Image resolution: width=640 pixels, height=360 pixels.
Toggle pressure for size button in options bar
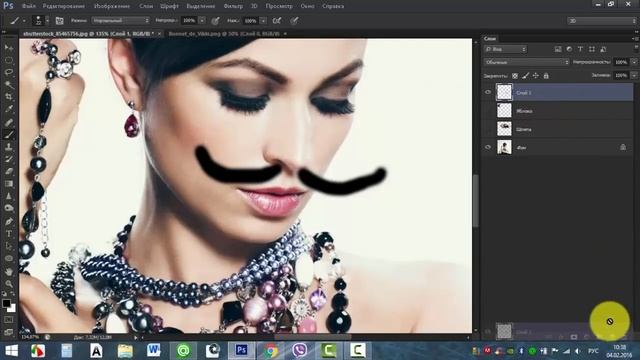coord(294,20)
